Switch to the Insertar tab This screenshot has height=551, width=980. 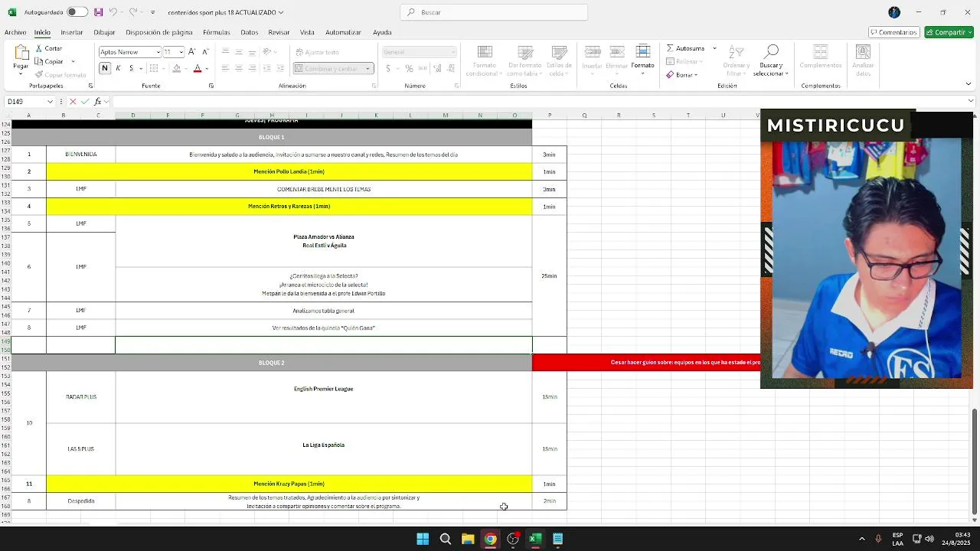pos(71,32)
